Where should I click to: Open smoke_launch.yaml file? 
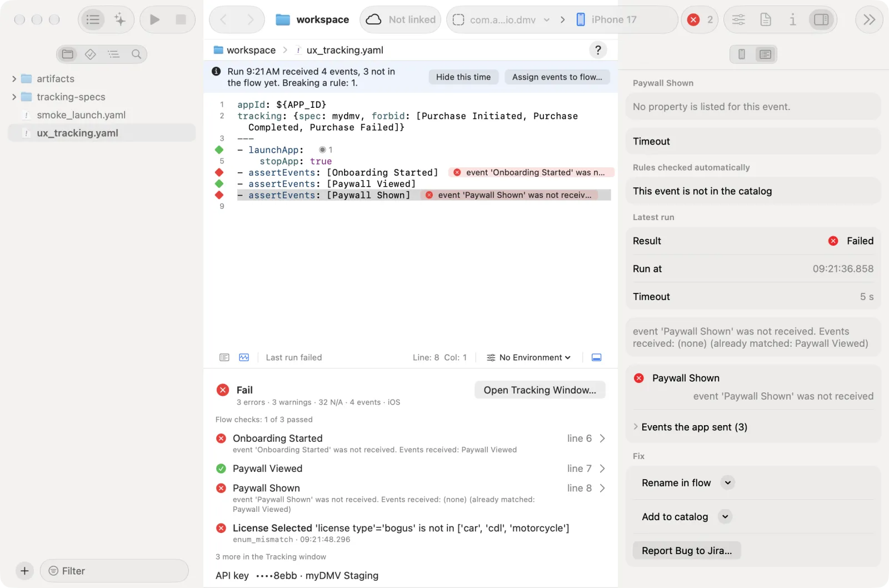[x=81, y=115]
